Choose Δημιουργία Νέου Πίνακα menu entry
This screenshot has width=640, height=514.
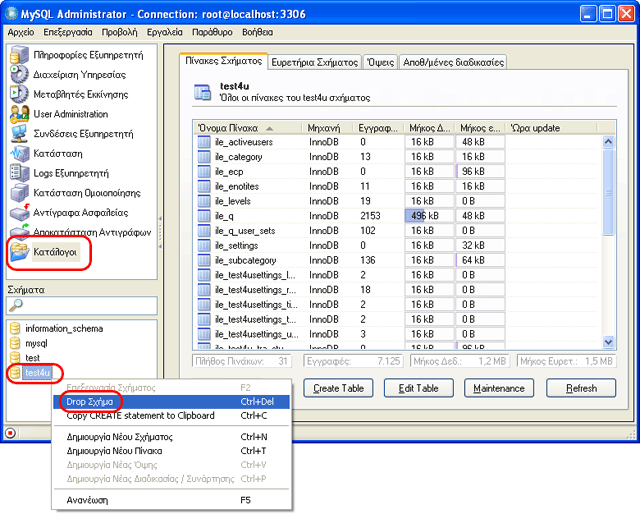tap(171, 451)
